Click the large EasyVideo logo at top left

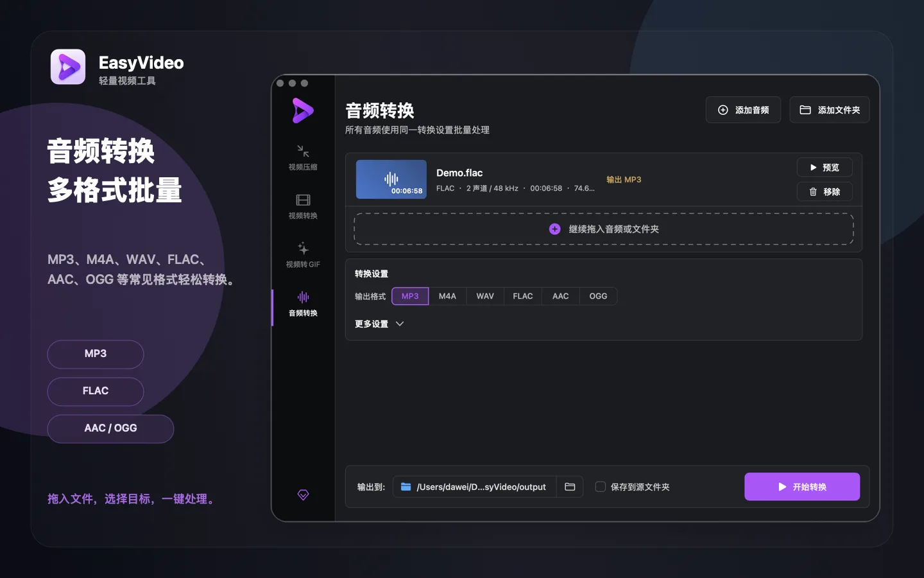click(x=68, y=67)
